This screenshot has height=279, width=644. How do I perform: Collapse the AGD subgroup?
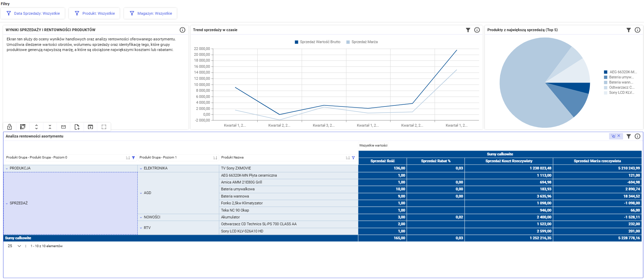point(141,193)
